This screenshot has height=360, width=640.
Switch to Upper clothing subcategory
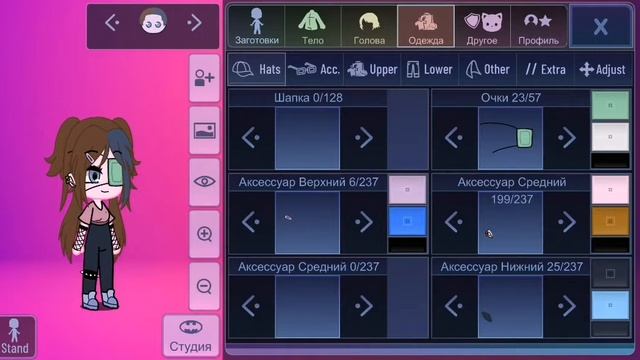372,69
